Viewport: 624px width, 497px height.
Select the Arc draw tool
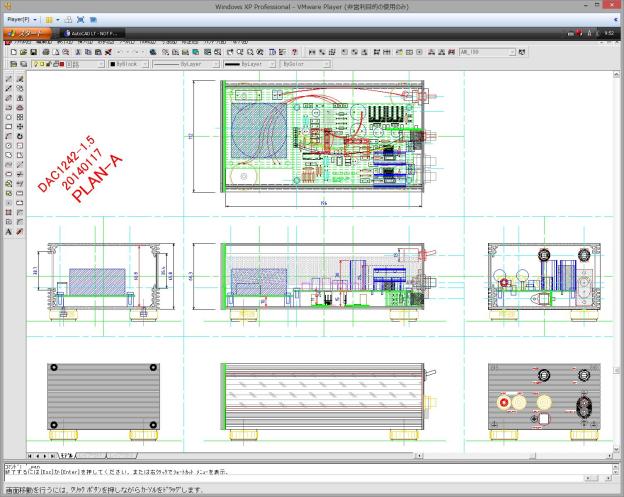pos(9,137)
